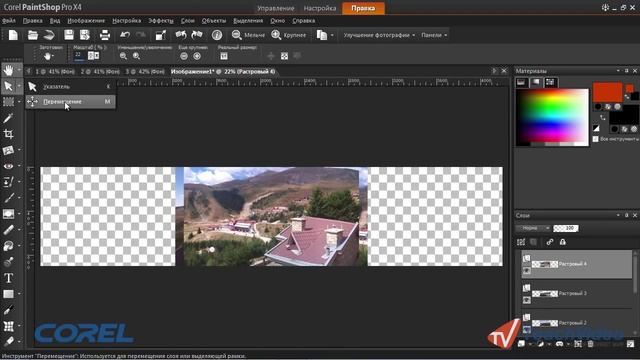Pick a color in the rainbow palette
The image size is (640, 360).
[x=552, y=117]
